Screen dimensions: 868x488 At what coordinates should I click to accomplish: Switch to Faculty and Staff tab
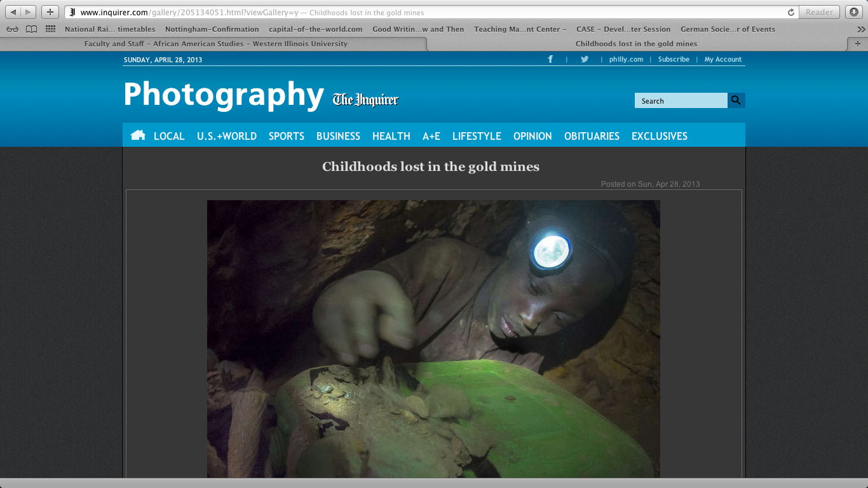pyautogui.click(x=215, y=44)
